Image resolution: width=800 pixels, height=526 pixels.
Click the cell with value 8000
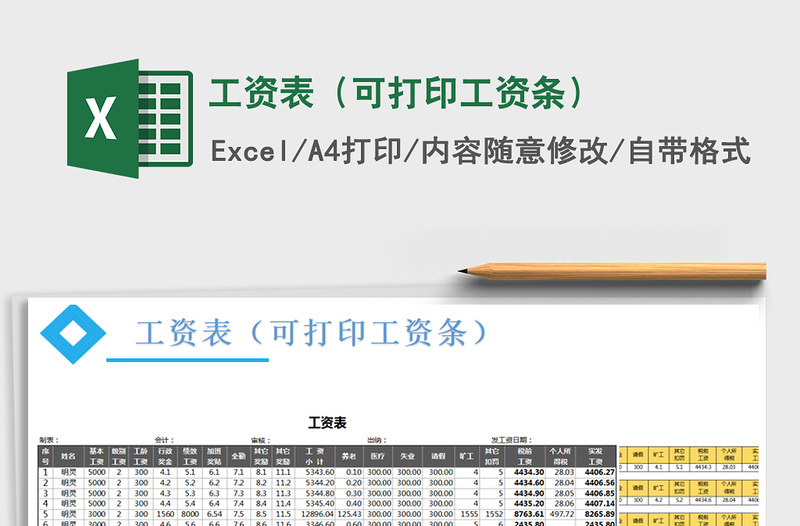point(190,514)
